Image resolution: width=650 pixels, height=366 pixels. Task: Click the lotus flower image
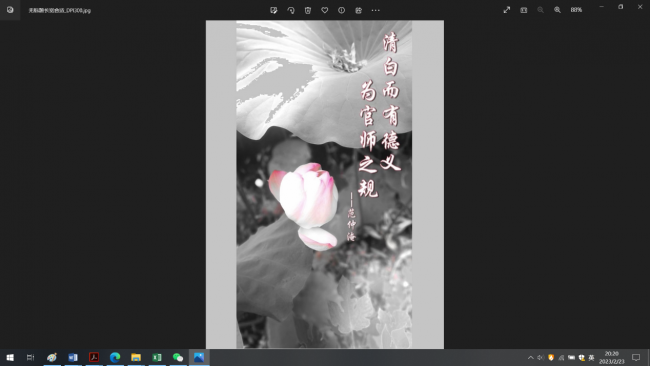325,184
